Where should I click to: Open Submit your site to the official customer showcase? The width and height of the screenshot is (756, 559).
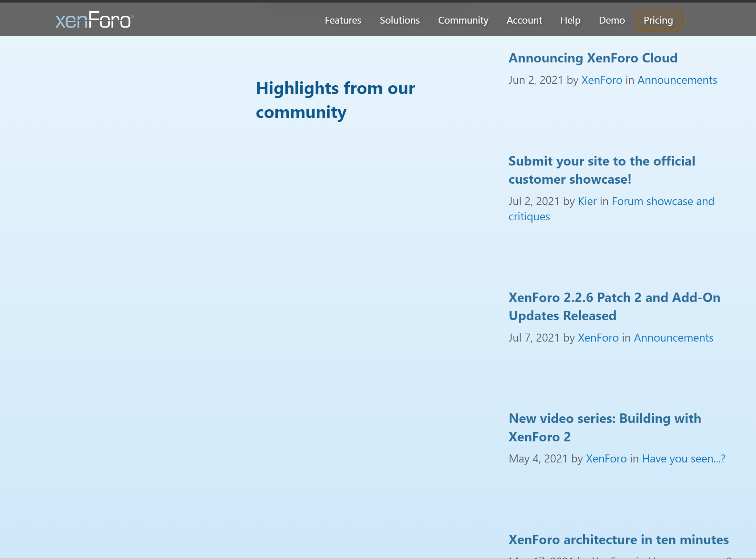click(601, 170)
